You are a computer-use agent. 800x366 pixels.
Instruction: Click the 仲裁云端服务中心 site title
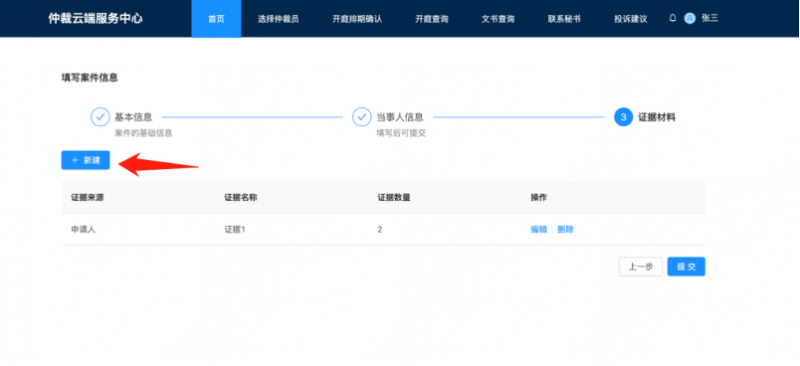tap(95, 19)
